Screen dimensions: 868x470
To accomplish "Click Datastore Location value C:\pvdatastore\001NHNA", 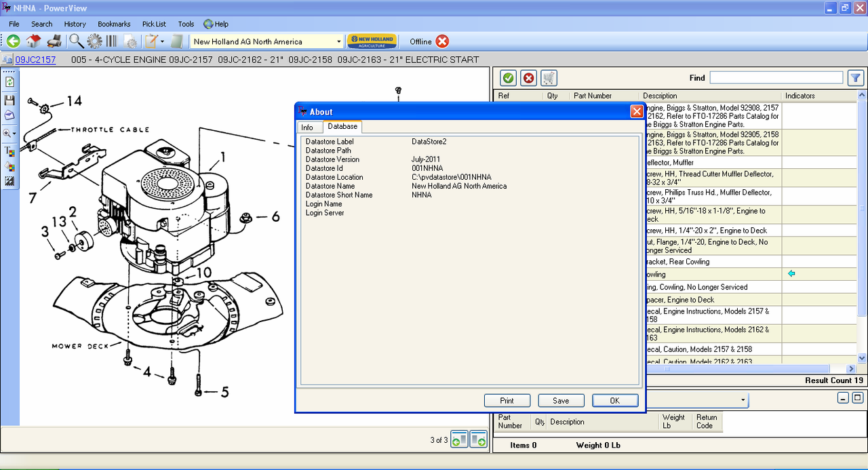I will [451, 177].
